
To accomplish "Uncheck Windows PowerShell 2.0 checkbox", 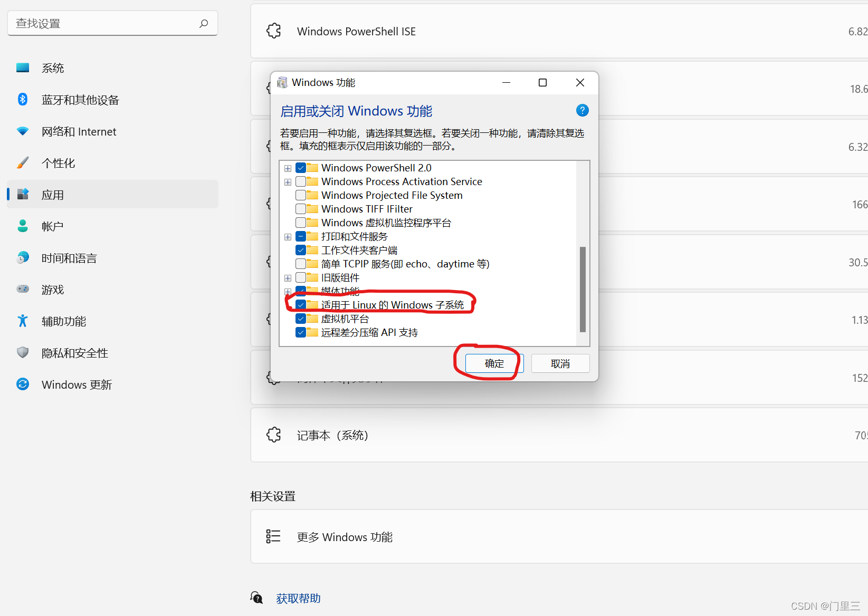I will pyautogui.click(x=301, y=168).
